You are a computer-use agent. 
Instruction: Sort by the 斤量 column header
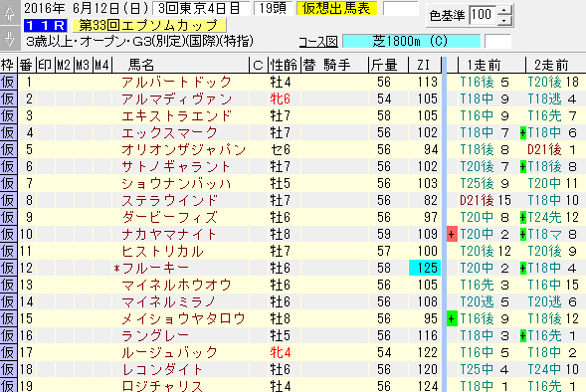(388, 65)
